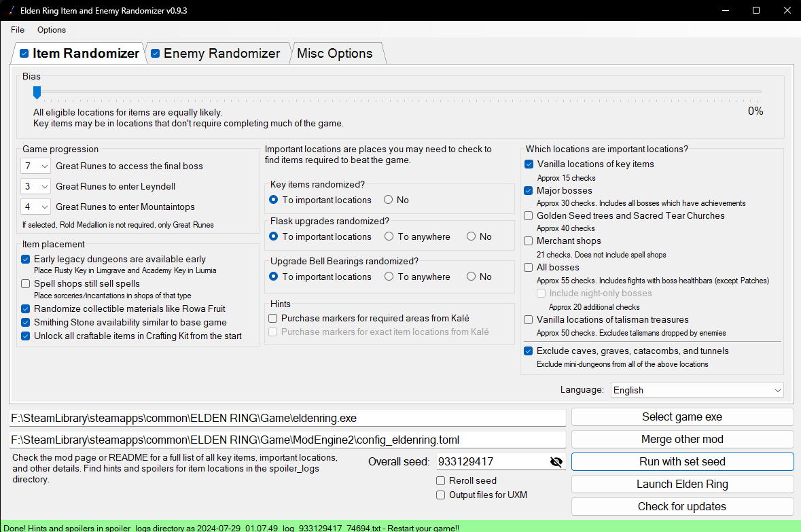
Task: Toggle Vanilla locations of key items
Action: [529, 164]
